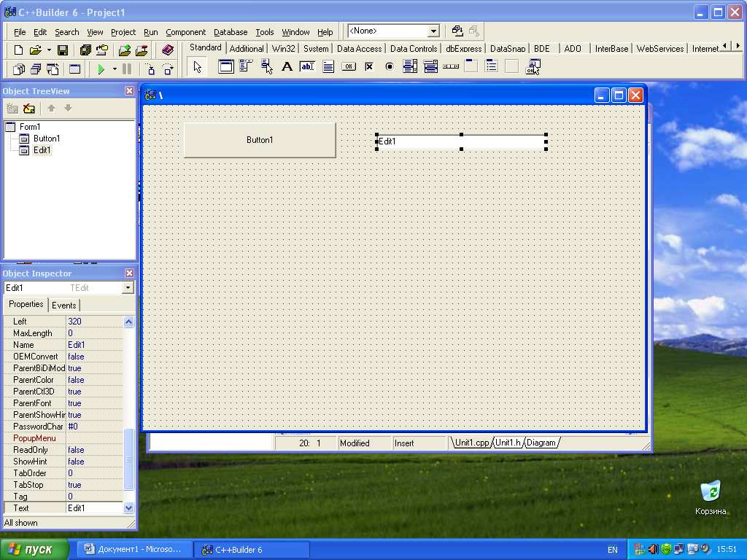Click Button1 on the form

click(x=260, y=140)
